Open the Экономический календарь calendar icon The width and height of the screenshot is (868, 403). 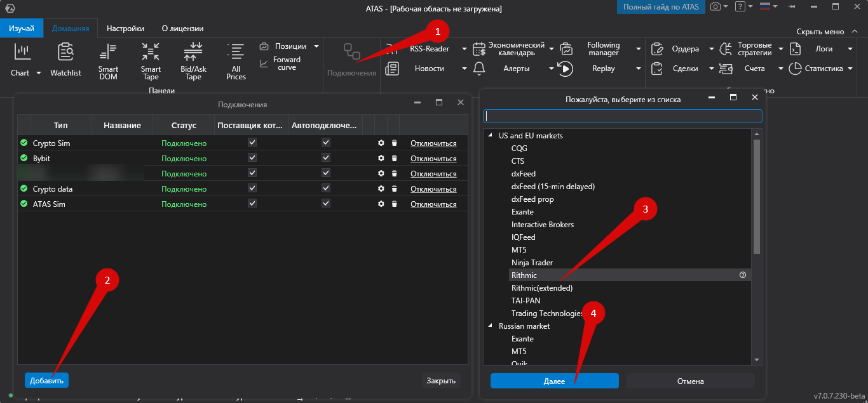[480, 49]
